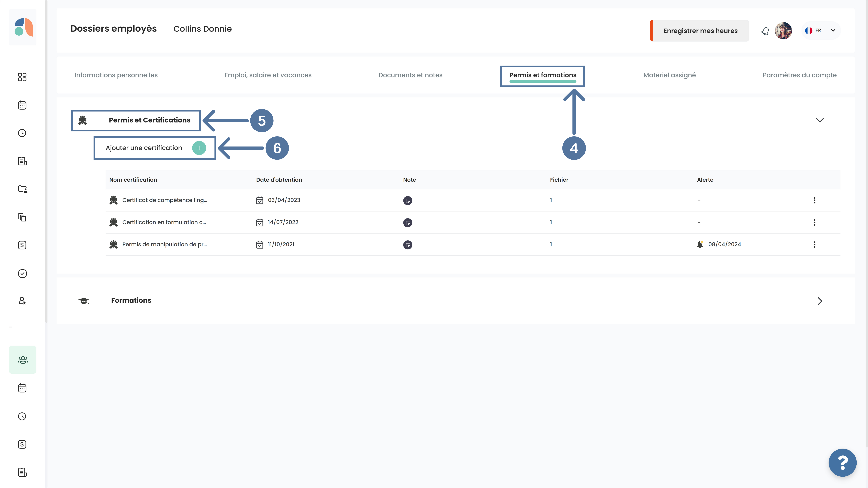Open three-dot menu for Certificat de compétence ling… row
The height and width of the screenshot is (488, 868).
click(x=814, y=200)
